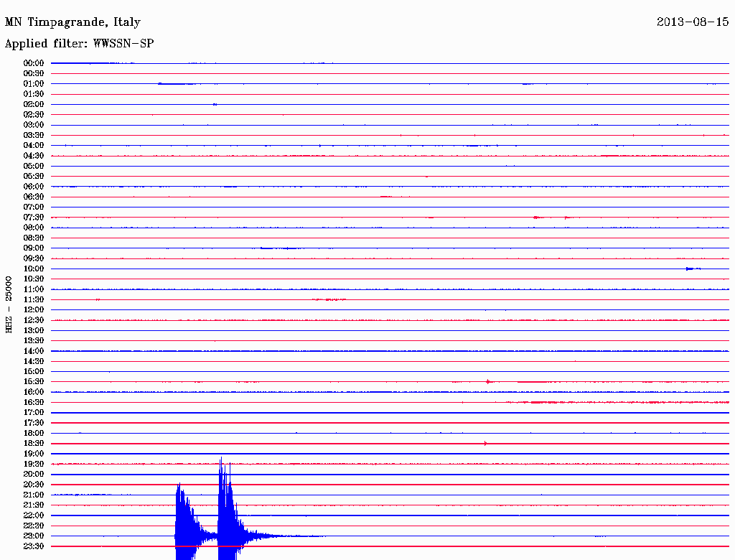Image resolution: width=735 pixels, height=560 pixels.
Task: Click the blue blip on 10:00 trace
Action: pos(693,269)
